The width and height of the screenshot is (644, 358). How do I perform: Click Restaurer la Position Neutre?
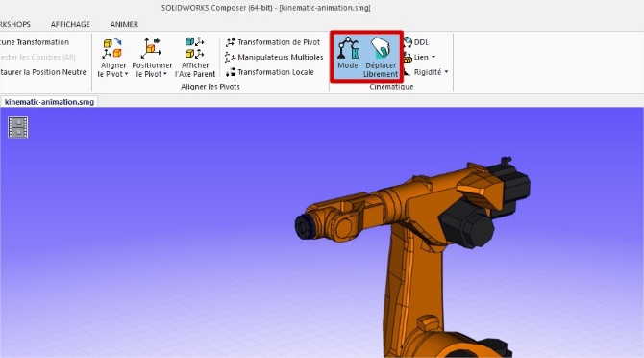pos(42,72)
